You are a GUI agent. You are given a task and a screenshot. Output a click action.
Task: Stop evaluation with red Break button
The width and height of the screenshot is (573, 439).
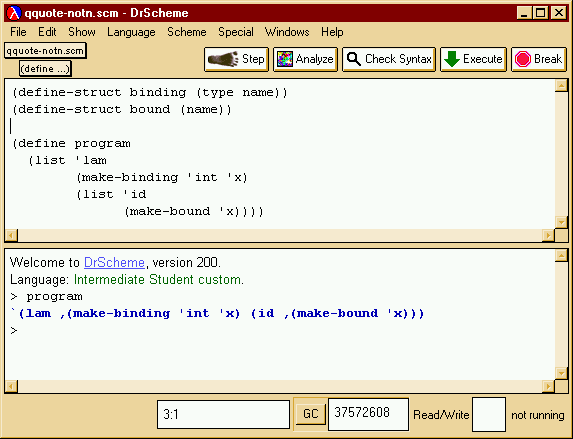(x=539, y=59)
